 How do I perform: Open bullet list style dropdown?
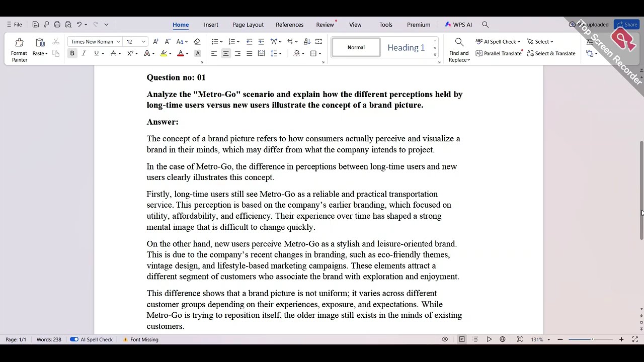(x=221, y=42)
